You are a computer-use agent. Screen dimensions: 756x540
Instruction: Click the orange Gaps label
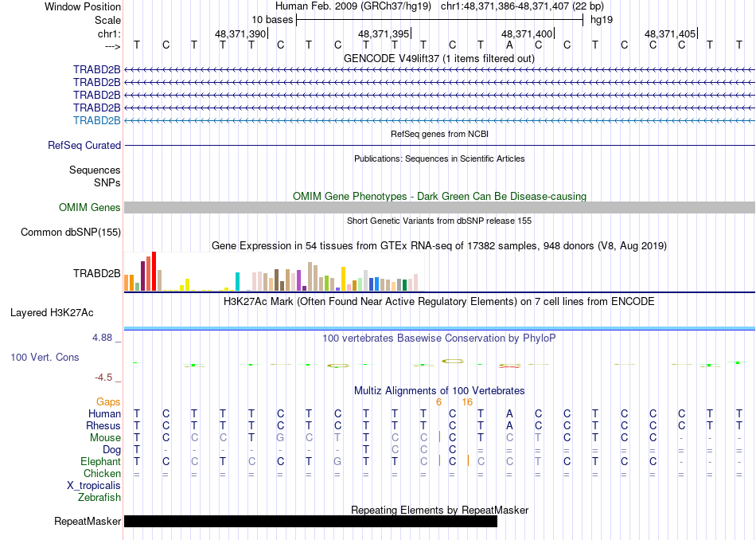[108, 401]
